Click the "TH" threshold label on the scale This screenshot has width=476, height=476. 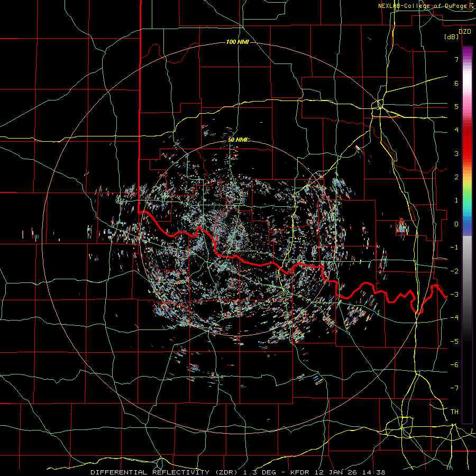point(454,412)
